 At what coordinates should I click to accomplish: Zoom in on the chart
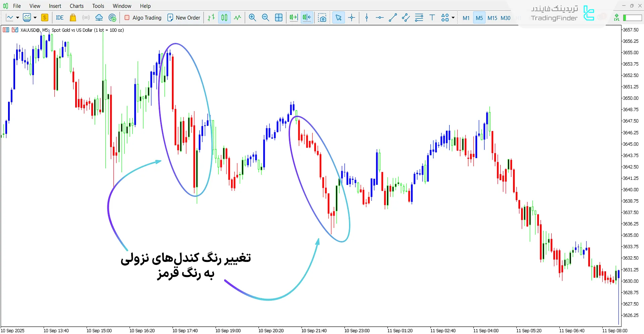click(252, 18)
